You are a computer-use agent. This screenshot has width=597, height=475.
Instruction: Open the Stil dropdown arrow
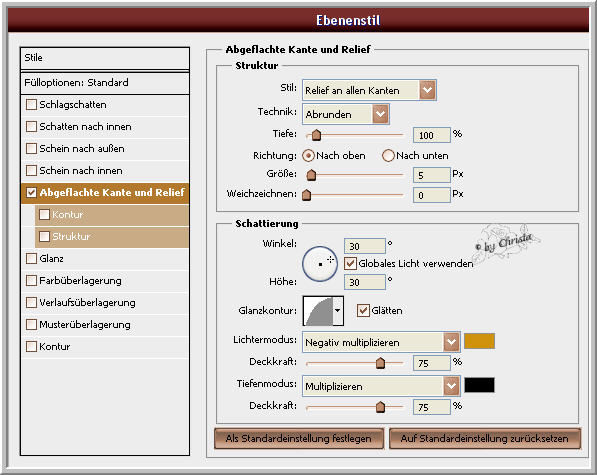(x=428, y=90)
